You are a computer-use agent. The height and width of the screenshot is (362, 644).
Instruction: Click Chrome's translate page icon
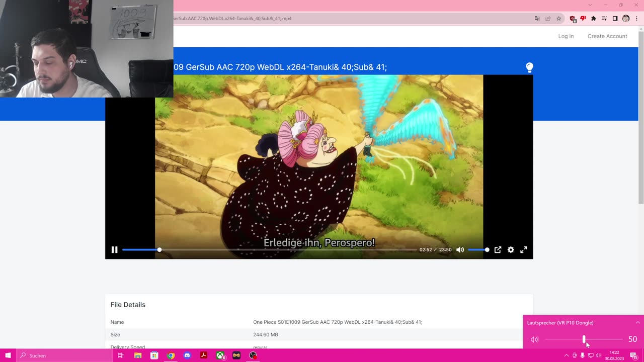537,19
